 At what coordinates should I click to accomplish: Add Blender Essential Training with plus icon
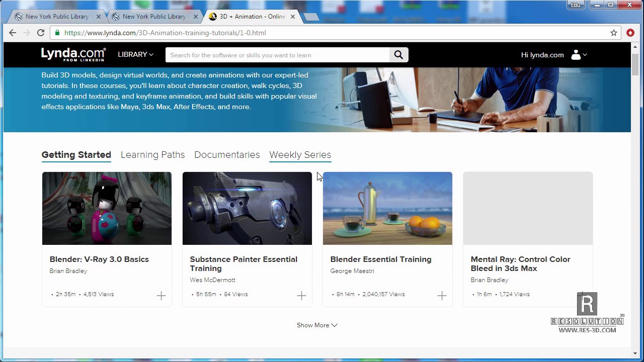442,296
